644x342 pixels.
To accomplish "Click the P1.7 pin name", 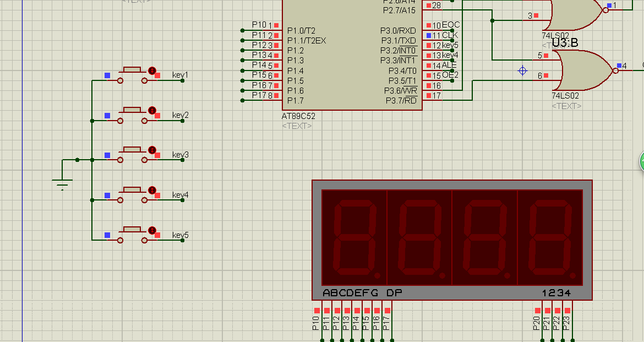I will [x=296, y=101].
